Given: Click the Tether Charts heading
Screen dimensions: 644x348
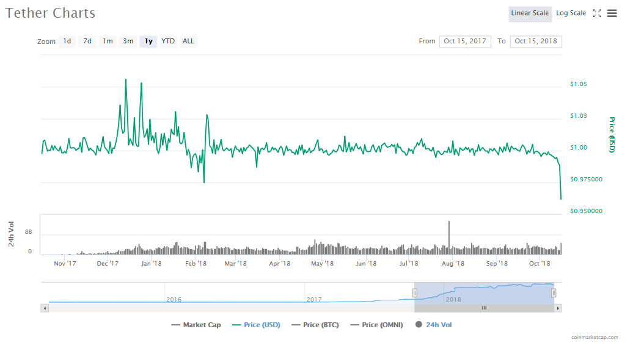Looking at the screenshot, I should (50, 13).
